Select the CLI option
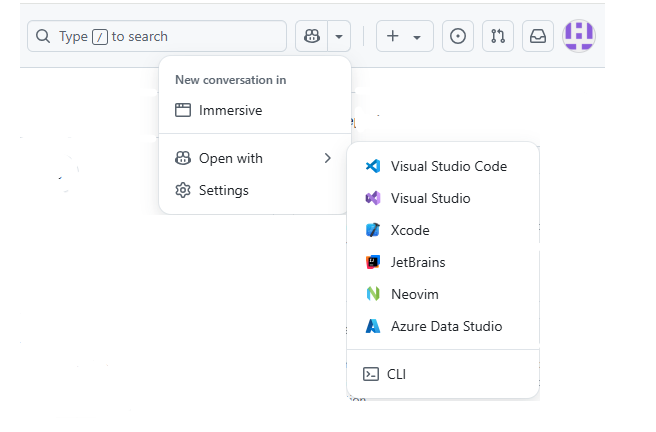Image resolution: width=656 pixels, height=432 pixels. pyautogui.click(x=397, y=374)
